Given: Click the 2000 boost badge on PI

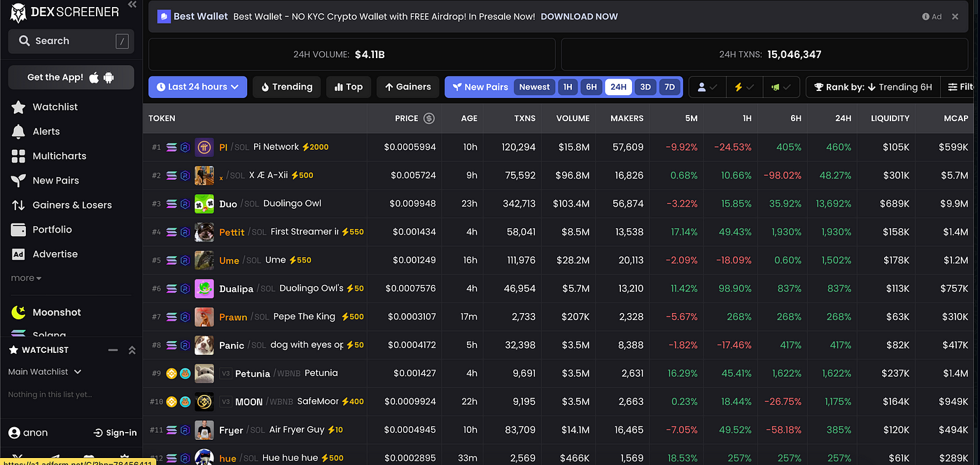Looking at the screenshot, I should pyautogui.click(x=315, y=147).
